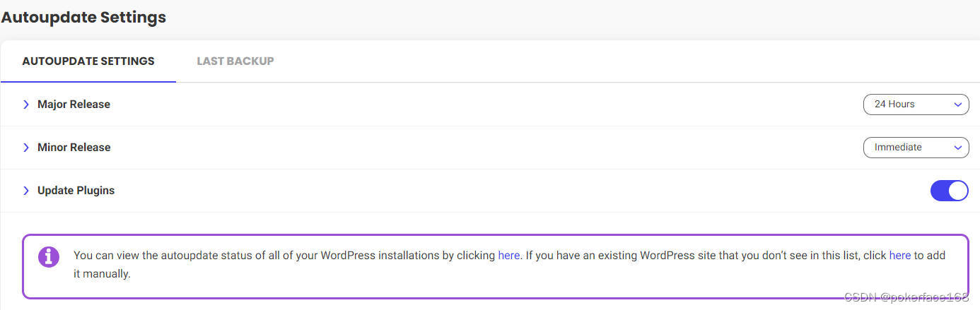Click the arrow in the Immediate dropdown
The height and width of the screenshot is (310, 980).
click(x=957, y=148)
